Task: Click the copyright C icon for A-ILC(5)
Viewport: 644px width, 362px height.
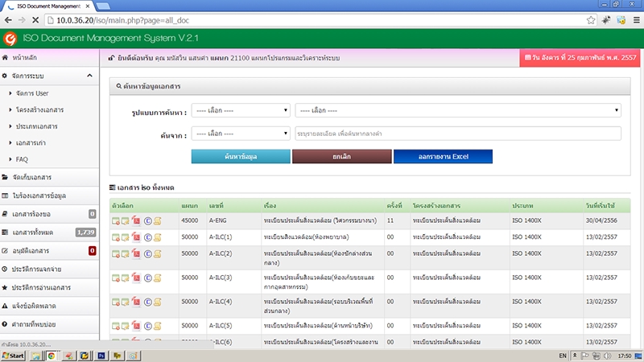Action: coord(148,327)
